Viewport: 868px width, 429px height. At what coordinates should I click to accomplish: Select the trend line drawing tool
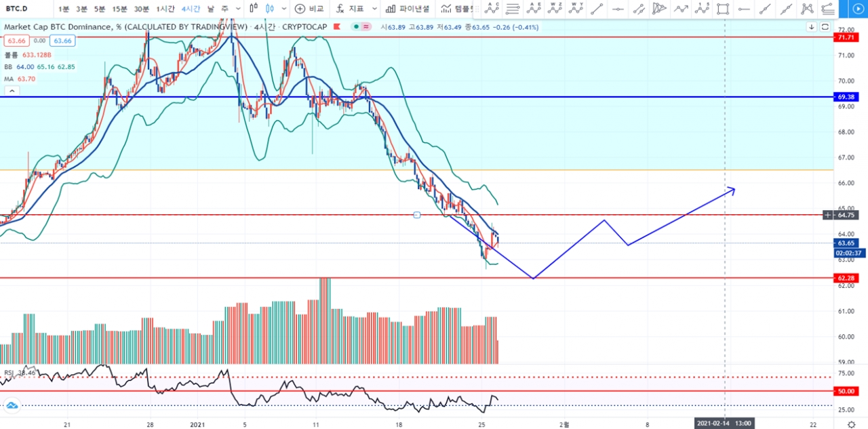596,9
